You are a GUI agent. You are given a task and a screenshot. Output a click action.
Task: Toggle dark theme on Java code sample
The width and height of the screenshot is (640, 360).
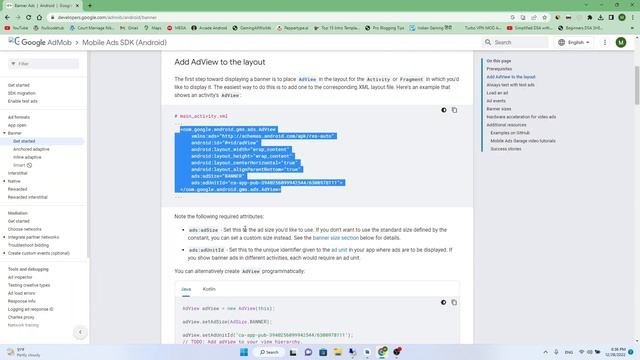(x=443, y=302)
